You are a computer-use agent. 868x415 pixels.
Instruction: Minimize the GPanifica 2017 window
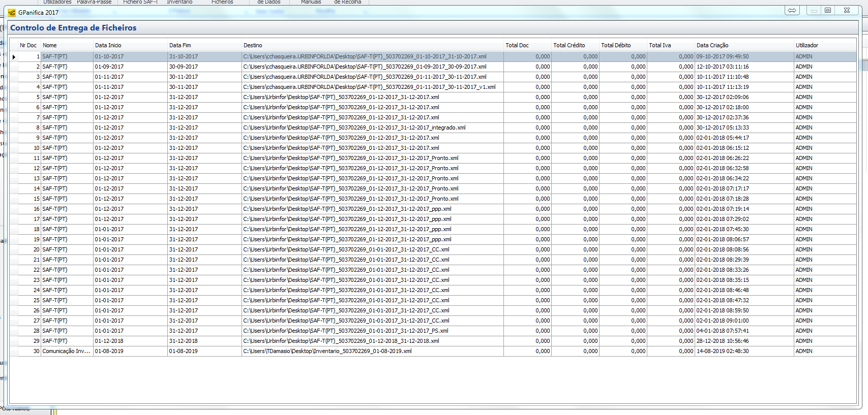814,11
